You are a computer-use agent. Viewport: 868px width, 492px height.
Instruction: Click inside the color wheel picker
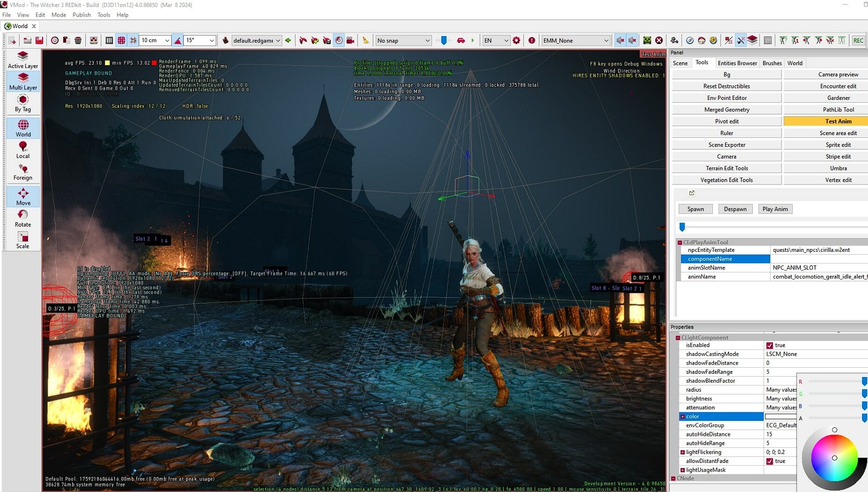click(x=834, y=458)
